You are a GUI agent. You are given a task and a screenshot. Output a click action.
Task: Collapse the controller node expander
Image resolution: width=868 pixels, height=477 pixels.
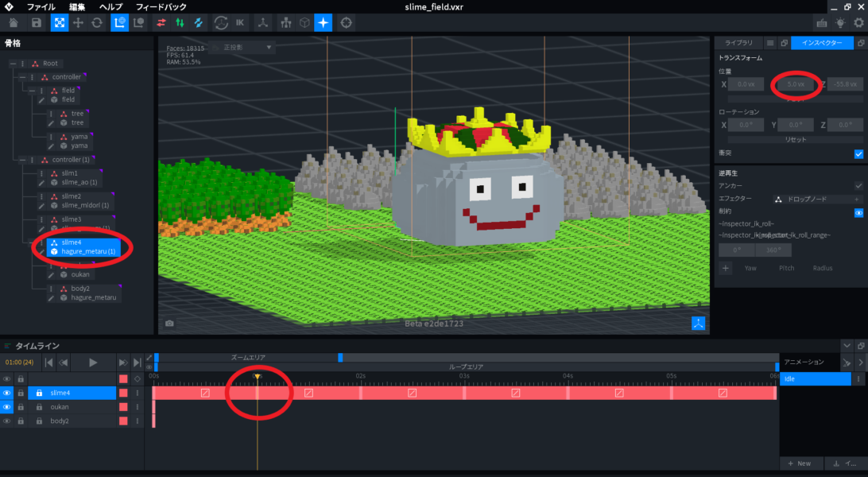22,77
